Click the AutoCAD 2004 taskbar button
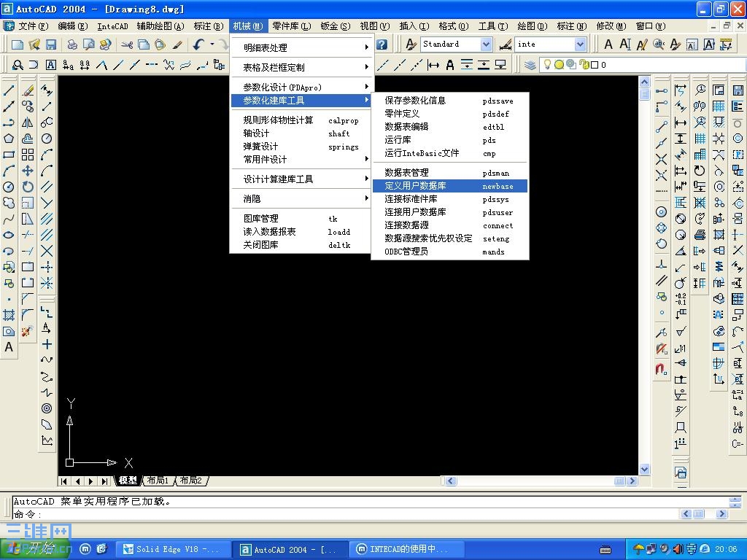747x560 pixels. tap(290, 550)
